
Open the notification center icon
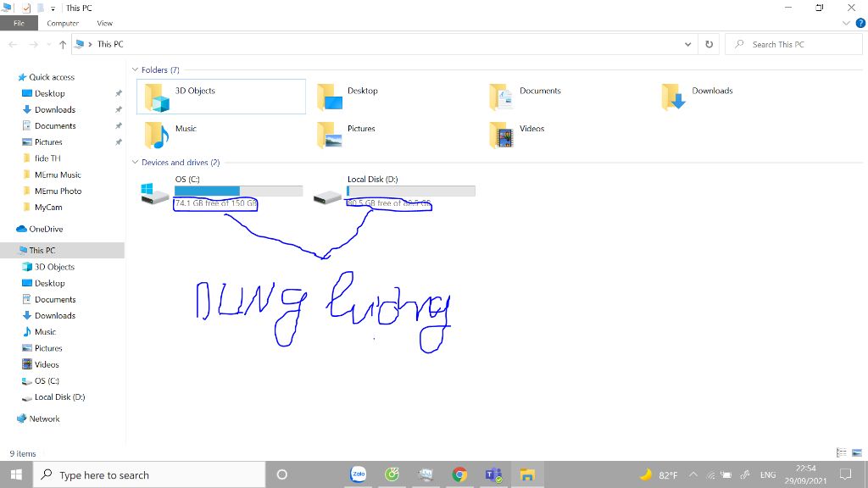(x=845, y=474)
